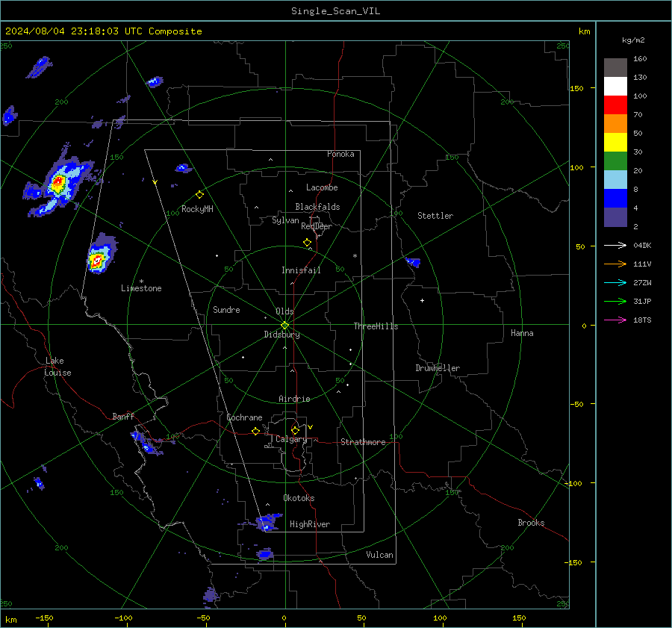This screenshot has width=672, height=628.
Task: Click the Hanna label
Action: point(522,333)
